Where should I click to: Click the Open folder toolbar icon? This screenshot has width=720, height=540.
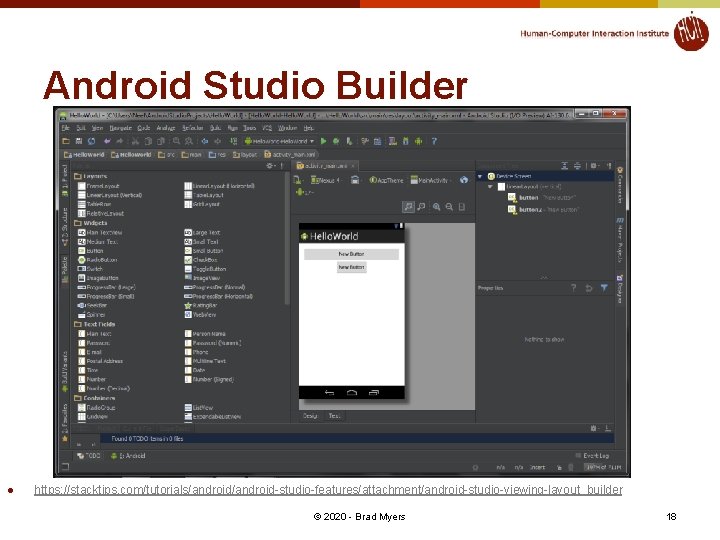click(66, 141)
